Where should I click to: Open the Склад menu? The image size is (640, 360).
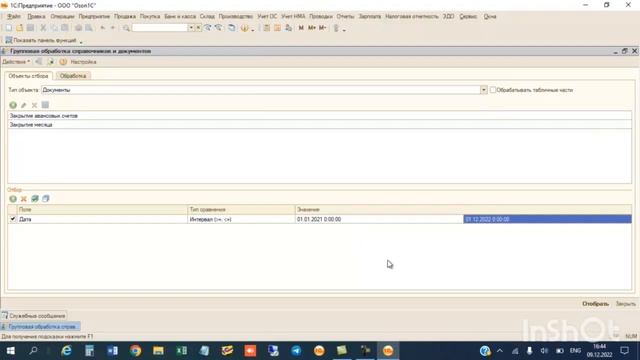coord(207,16)
